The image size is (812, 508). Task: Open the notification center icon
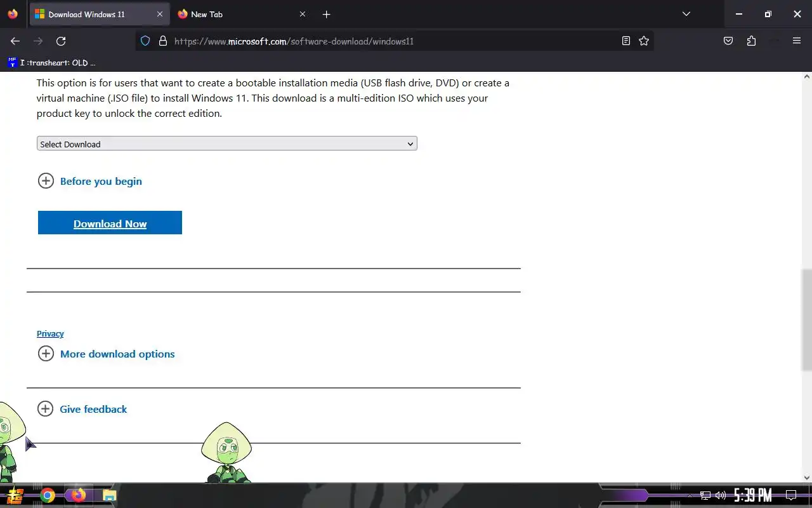[x=791, y=495]
